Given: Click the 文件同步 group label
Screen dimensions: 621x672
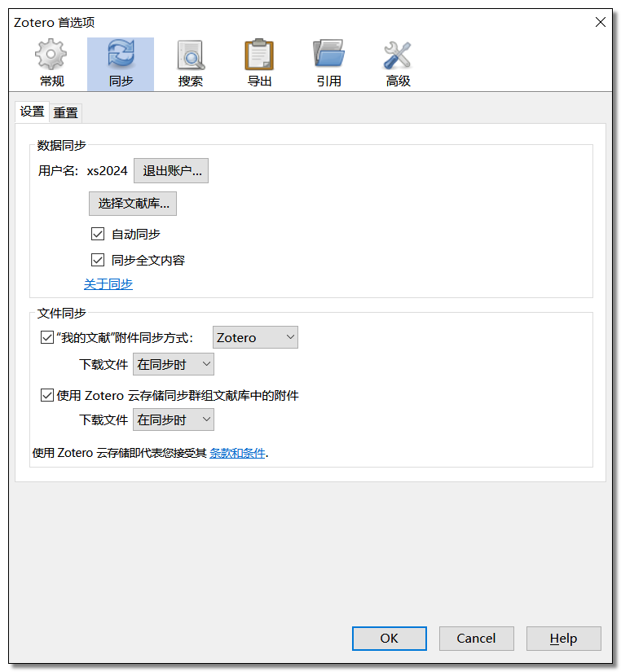Looking at the screenshot, I should (x=61, y=314).
